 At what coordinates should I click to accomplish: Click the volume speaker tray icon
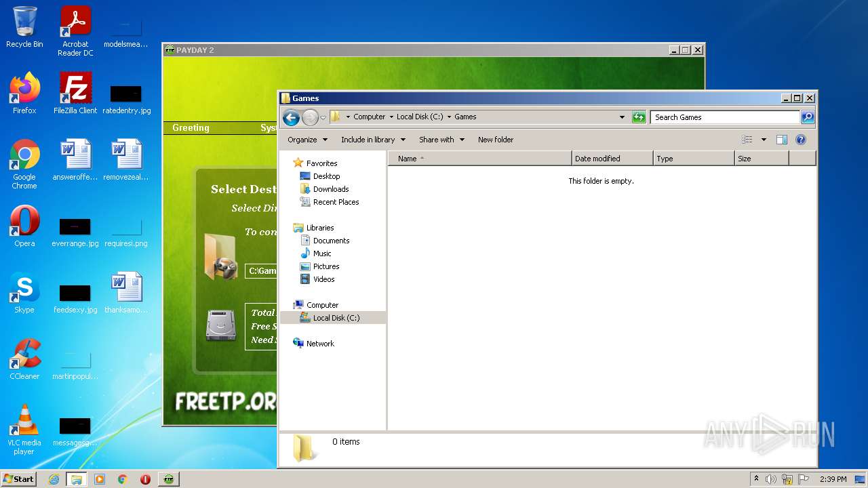(x=771, y=479)
